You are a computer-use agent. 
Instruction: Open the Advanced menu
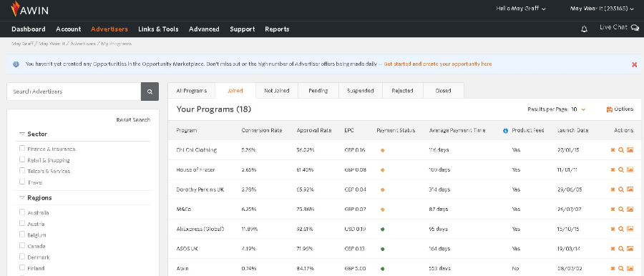(x=204, y=29)
